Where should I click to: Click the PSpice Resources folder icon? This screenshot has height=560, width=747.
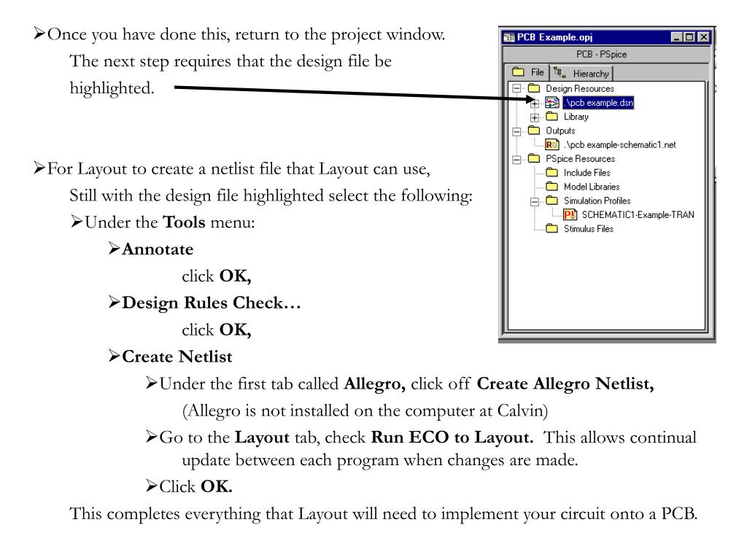coord(534,158)
